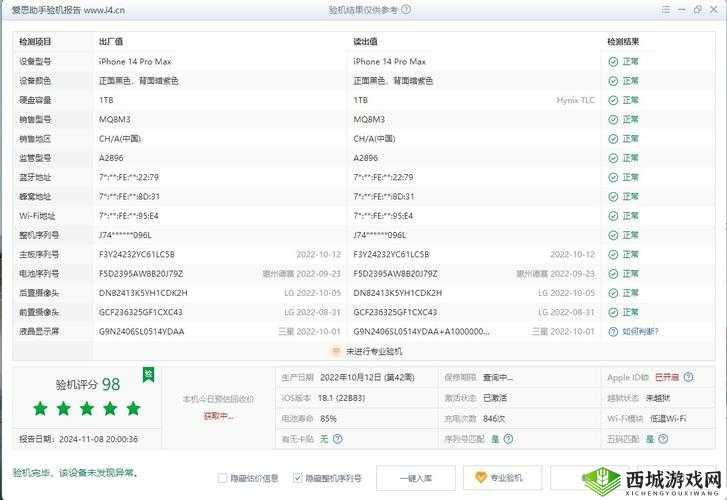Click the fifth green rating star
The image size is (727, 500).
133,409
